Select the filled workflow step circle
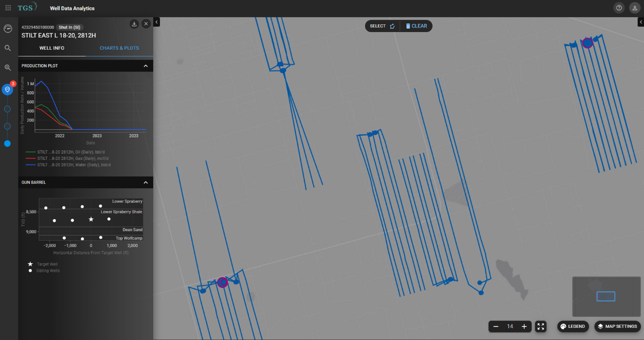Image resolution: width=644 pixels, height=340 pixels. (x=7, y=143)
